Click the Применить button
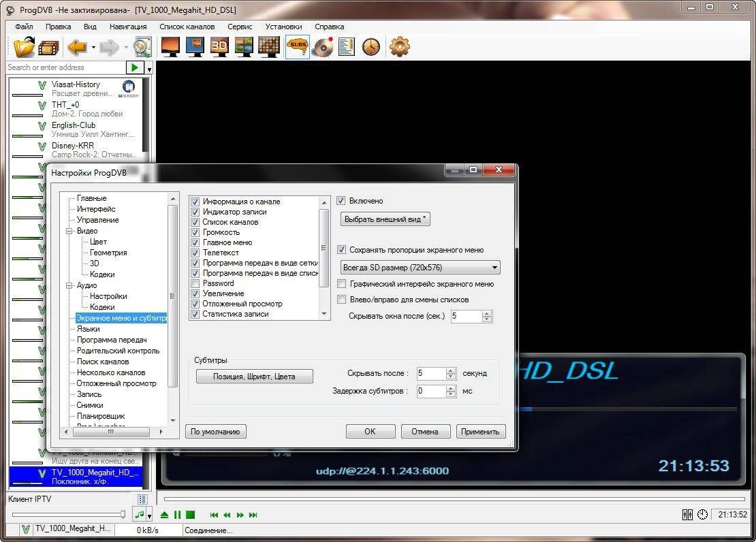The image size is (756, 542). (480, 431)
